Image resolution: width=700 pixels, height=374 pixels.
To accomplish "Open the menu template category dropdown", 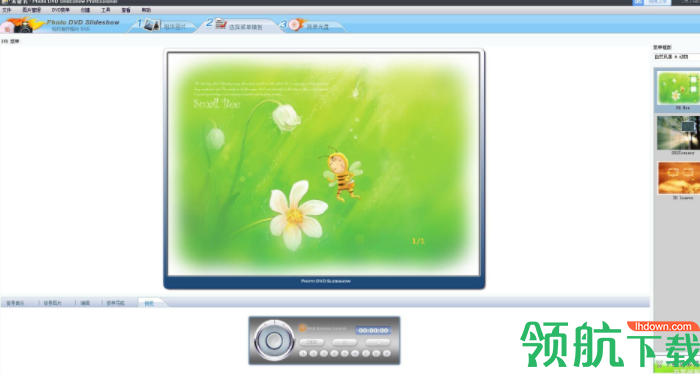I will (677, 57).
